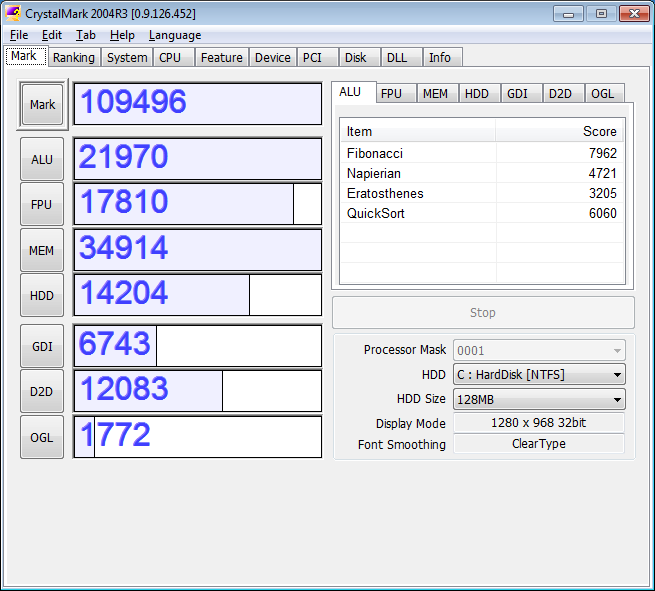
Task: Open the Processor Mask dropdown
Action: coord(539,350)
